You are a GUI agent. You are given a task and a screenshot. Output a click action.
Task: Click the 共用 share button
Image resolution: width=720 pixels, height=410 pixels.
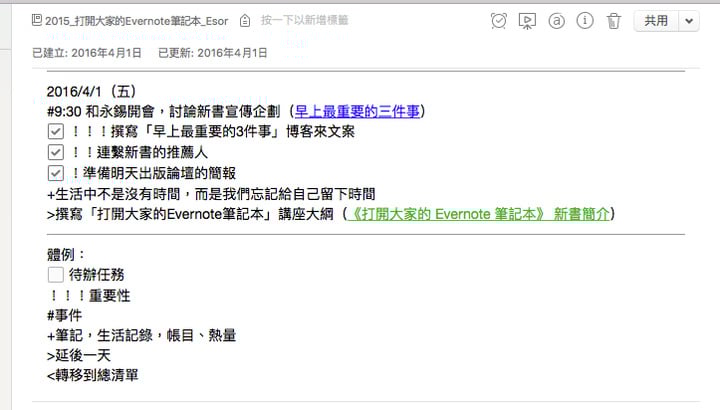(656, 20)
